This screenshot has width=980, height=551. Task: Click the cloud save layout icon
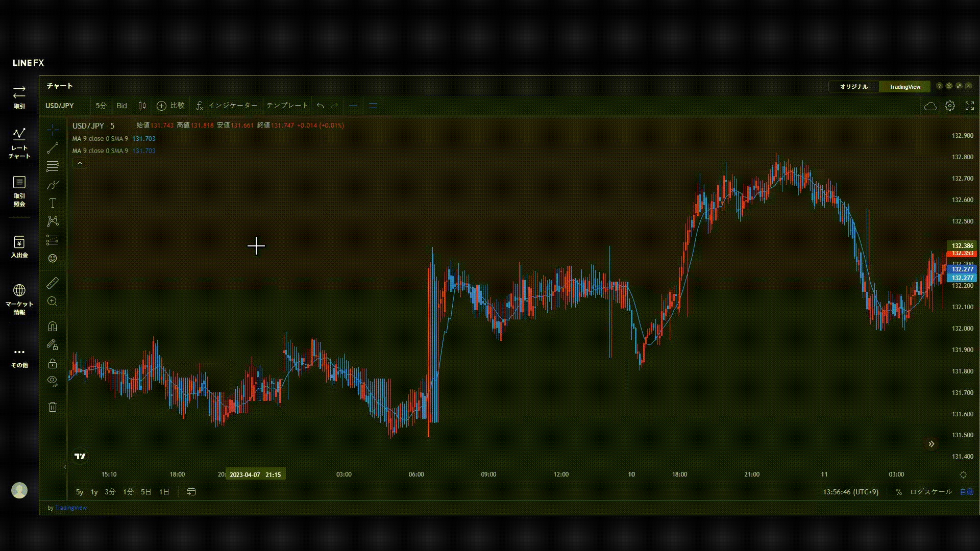930,106
